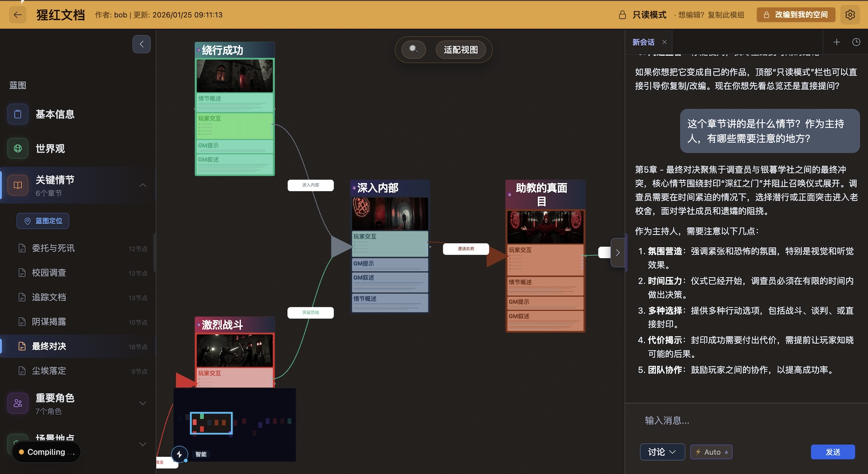Open the Auto model selector
This screenshot has height=474, width=868.
[711, 451]
